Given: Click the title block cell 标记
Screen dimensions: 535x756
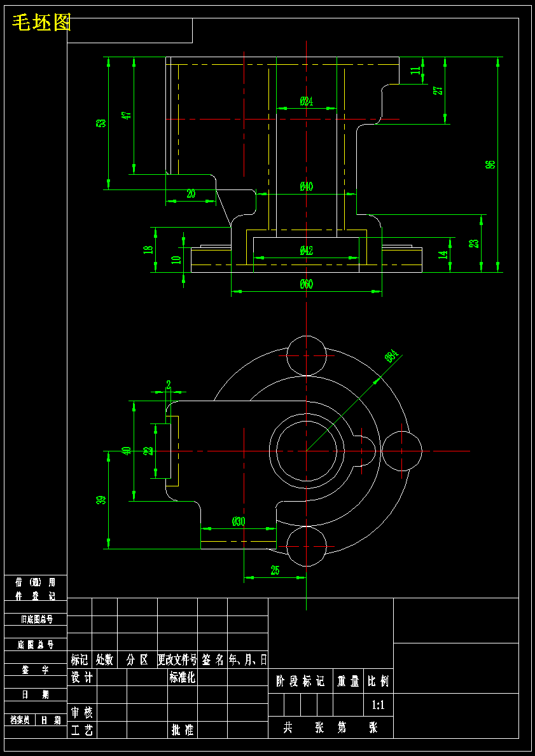Looking at the screenshot, I should [x=80, y=660].
